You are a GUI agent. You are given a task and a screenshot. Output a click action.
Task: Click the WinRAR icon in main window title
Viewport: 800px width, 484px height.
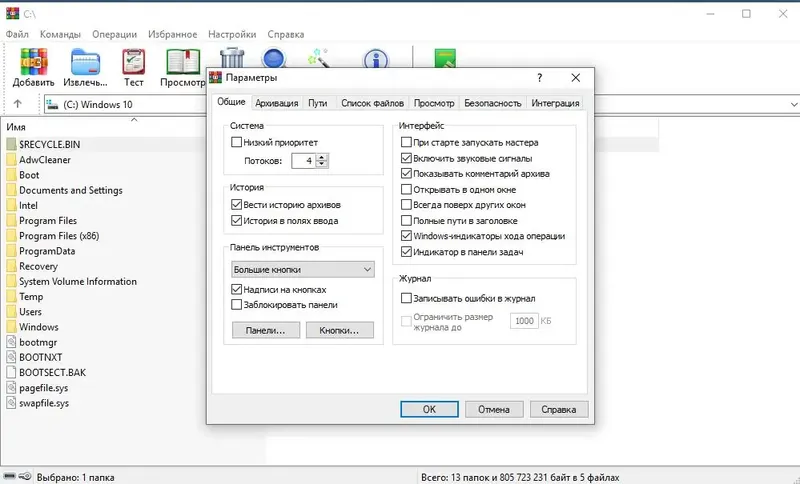point(12,14)
